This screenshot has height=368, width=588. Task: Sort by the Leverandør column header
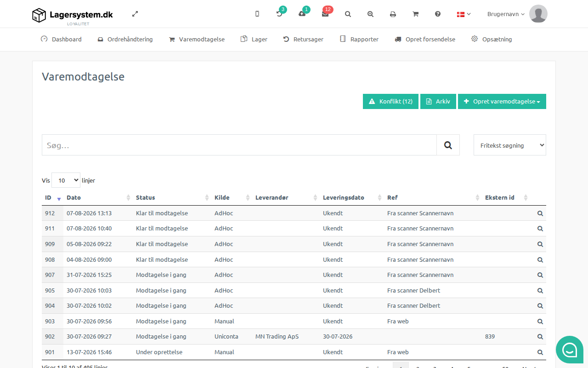286,198
